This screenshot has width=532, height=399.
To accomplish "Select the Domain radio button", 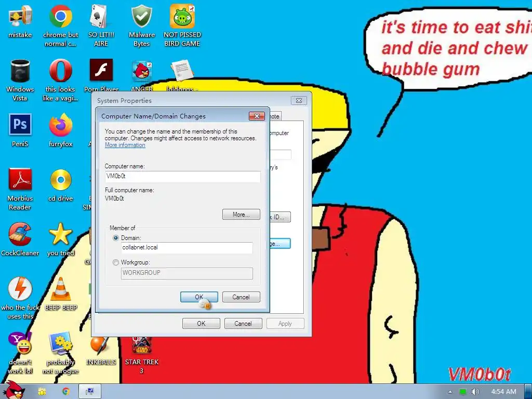I will pos(116,238).
